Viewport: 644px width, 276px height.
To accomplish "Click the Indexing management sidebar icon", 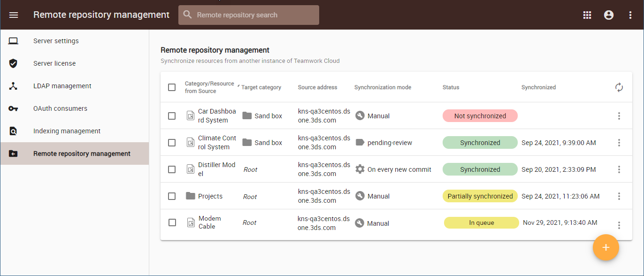I will (13, 131).
